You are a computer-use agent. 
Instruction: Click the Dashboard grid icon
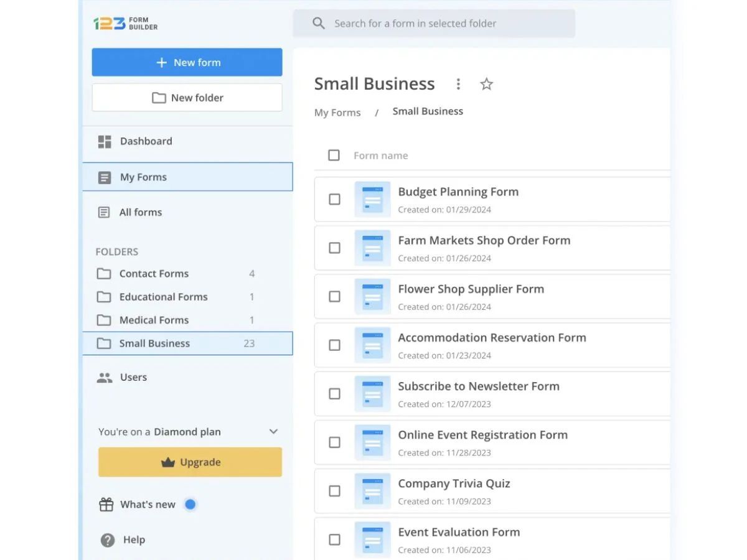point(105,141)
